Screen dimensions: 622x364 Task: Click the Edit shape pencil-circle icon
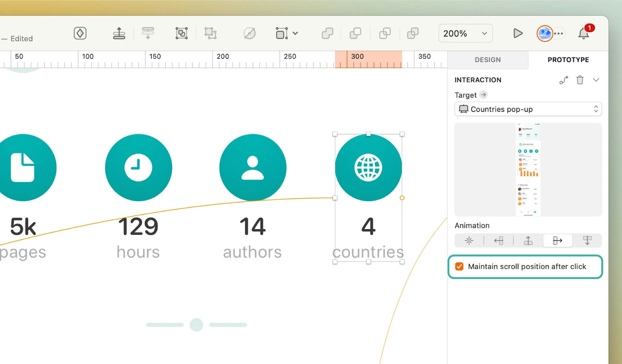tap(249, 33)
